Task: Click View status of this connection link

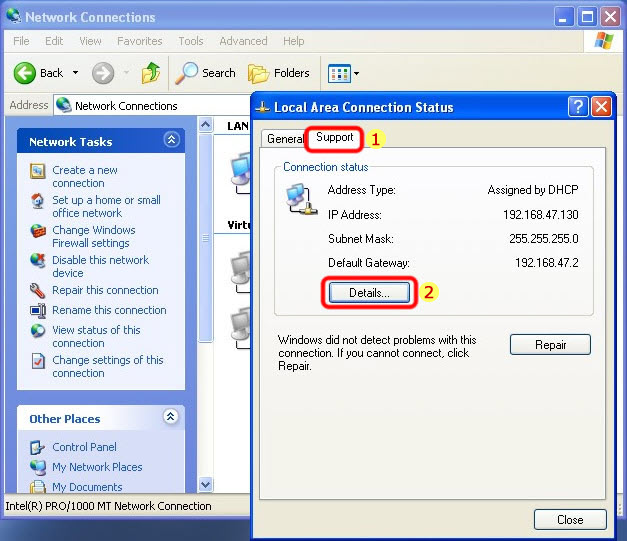Action: (96, 336)
